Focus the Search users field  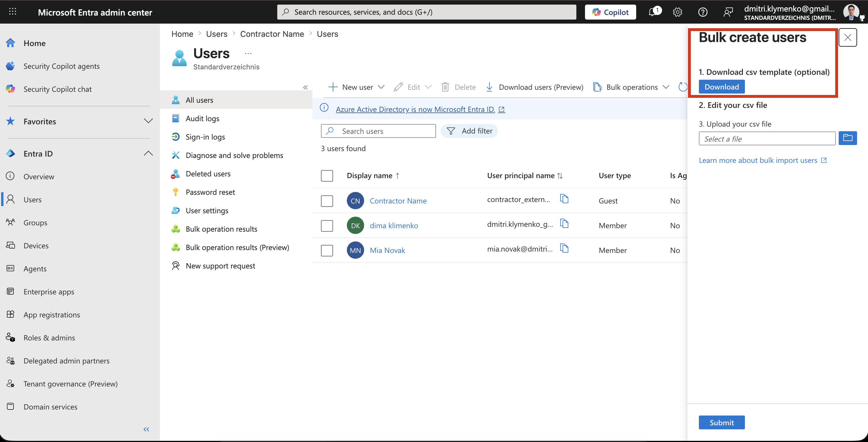[378, 131]
